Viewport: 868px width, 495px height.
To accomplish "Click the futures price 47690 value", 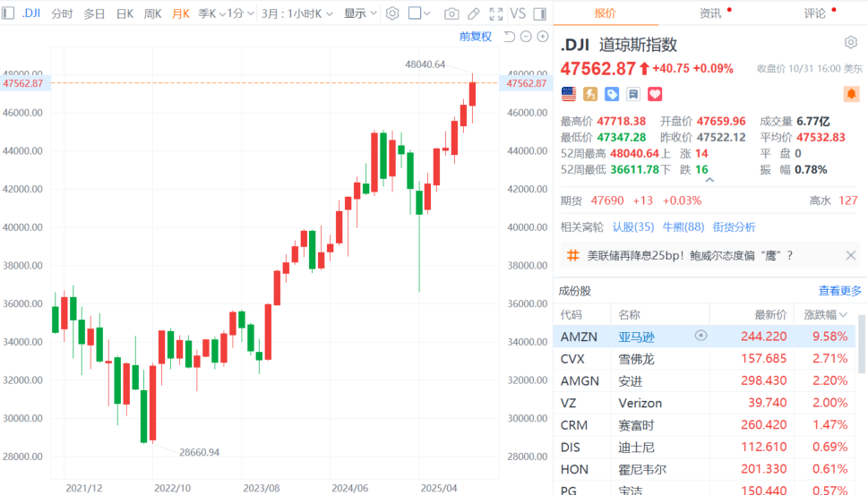I will 606,201.
